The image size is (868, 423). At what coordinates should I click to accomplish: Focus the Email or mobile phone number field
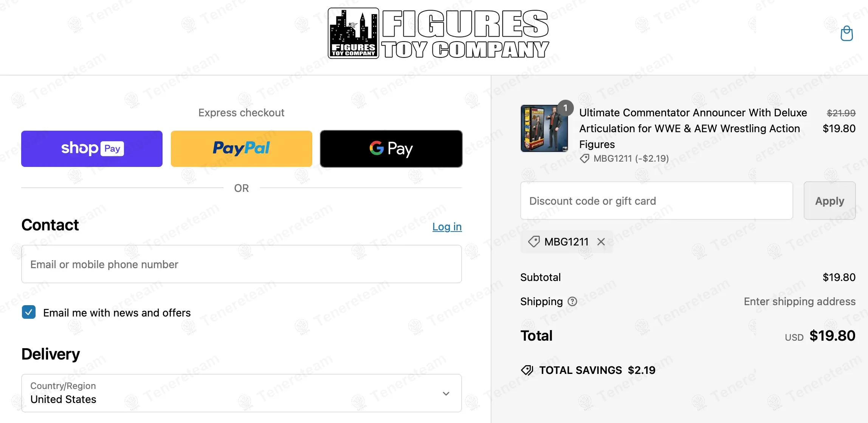(x=242, y=264)
